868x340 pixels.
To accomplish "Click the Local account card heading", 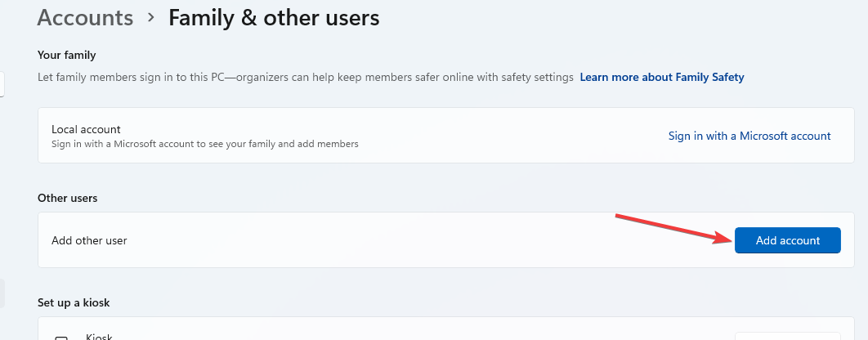I will (x=86, y=129).
